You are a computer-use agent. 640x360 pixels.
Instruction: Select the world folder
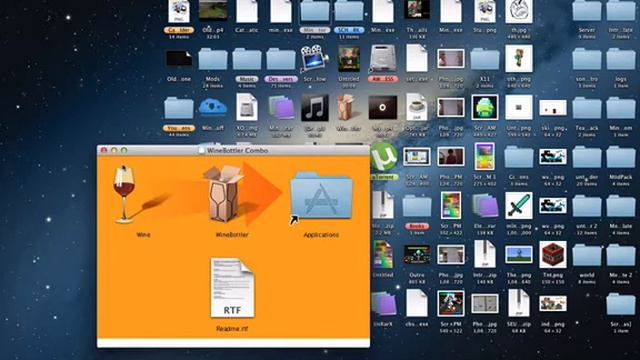tap(587, 256)
